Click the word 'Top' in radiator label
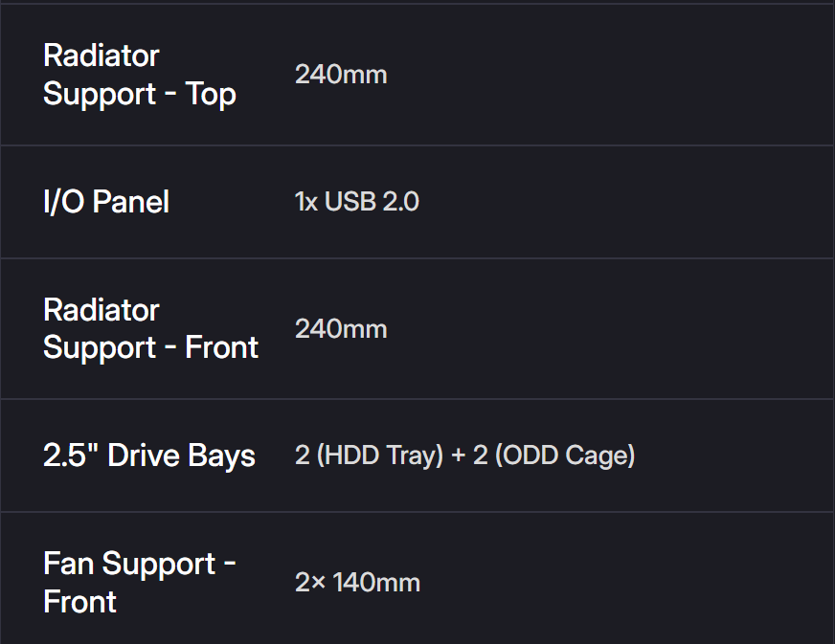Image resolution: width=835 pixels, height=644 pixels. [x=212, y=95]
